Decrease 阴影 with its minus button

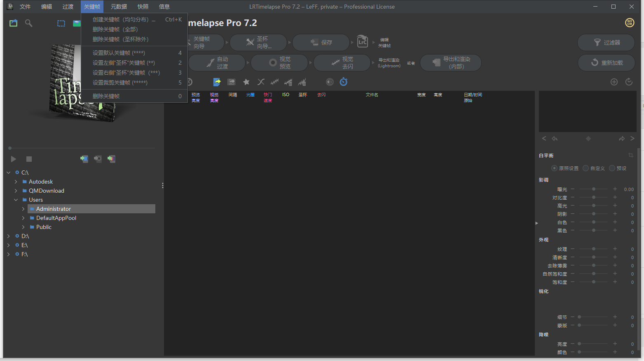(573, 214)
